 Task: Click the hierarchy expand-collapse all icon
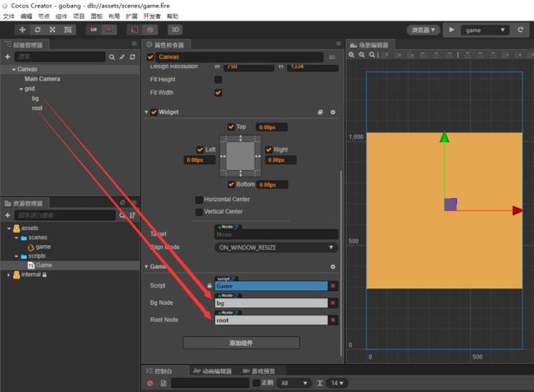click(122, 57)
